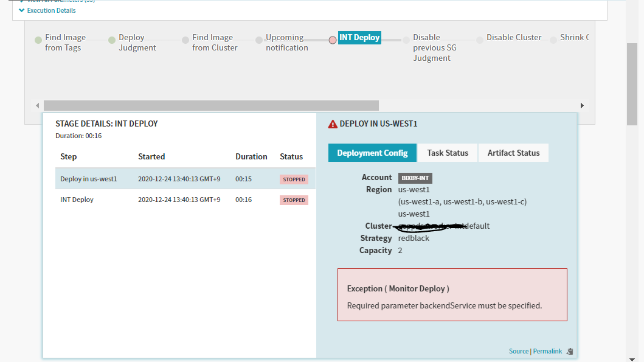Image resolution: width=644 pixels, height=362 pixels.
Task: Click the page scrollbar down arrow
Action: 632,360
